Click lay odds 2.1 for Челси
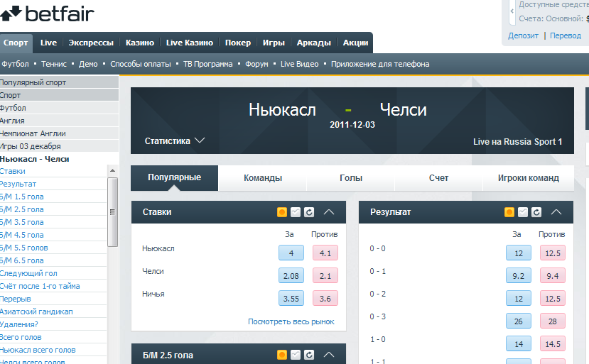This screenshot has height=364, width=589. click(325, 276)
